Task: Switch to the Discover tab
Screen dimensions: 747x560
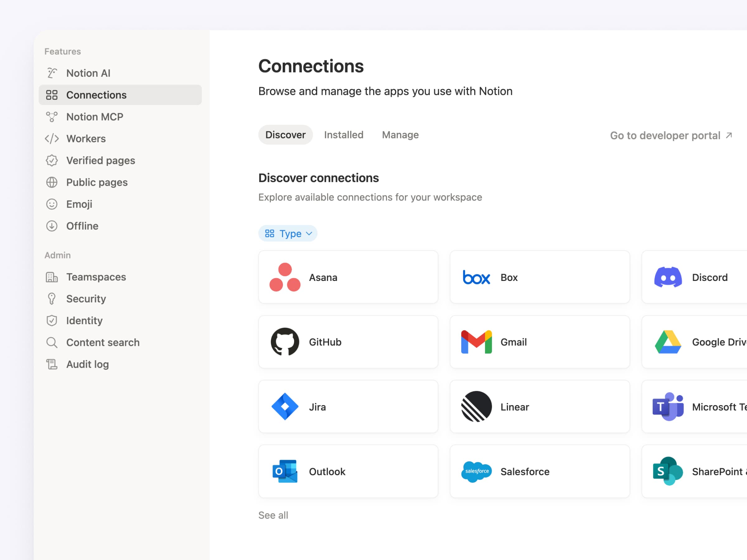Action: [285, 135]
